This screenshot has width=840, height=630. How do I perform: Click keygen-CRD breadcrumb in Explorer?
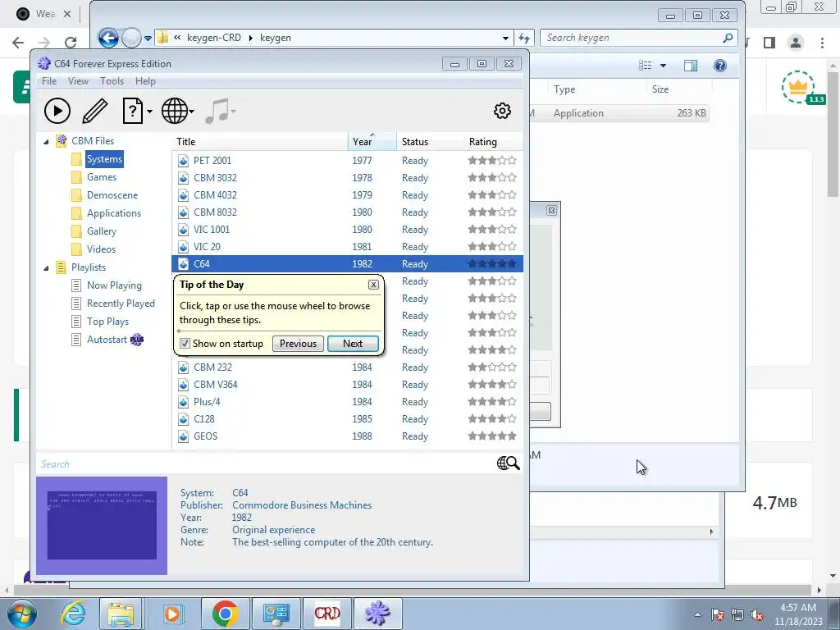click(x=214, y=38)
